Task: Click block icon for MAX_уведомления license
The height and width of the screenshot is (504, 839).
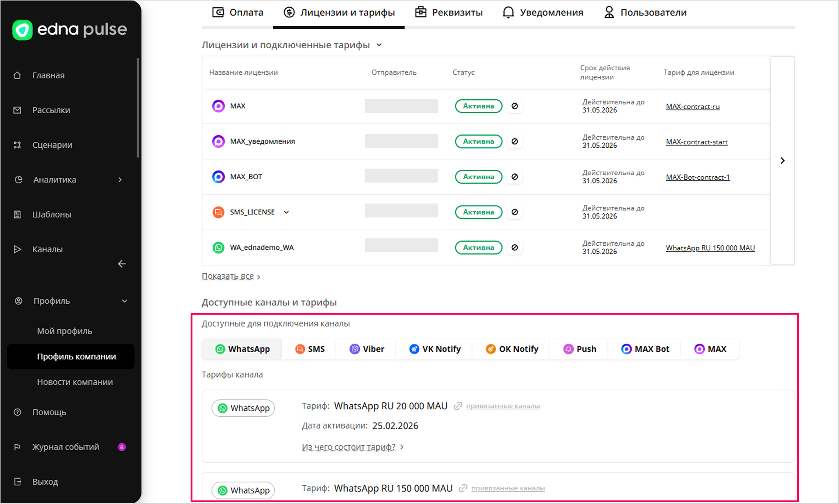Action: point(515,141)
